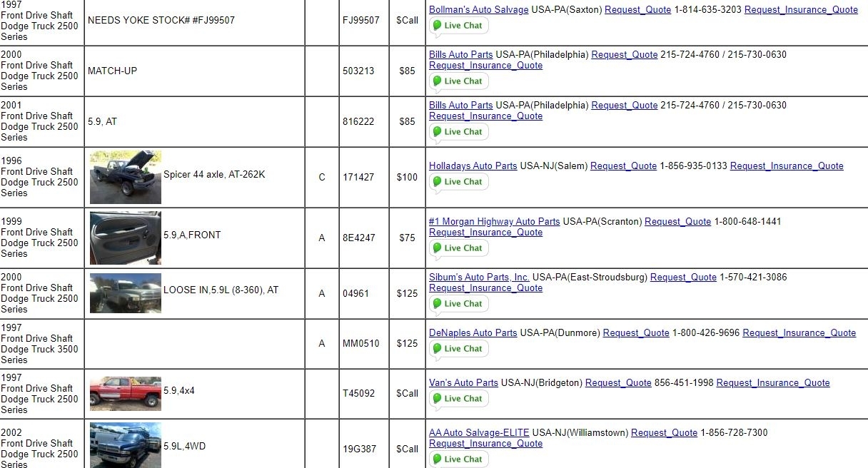
Task: View the door panel photo for stock 8E4247
Action: [x=126, y=238]
